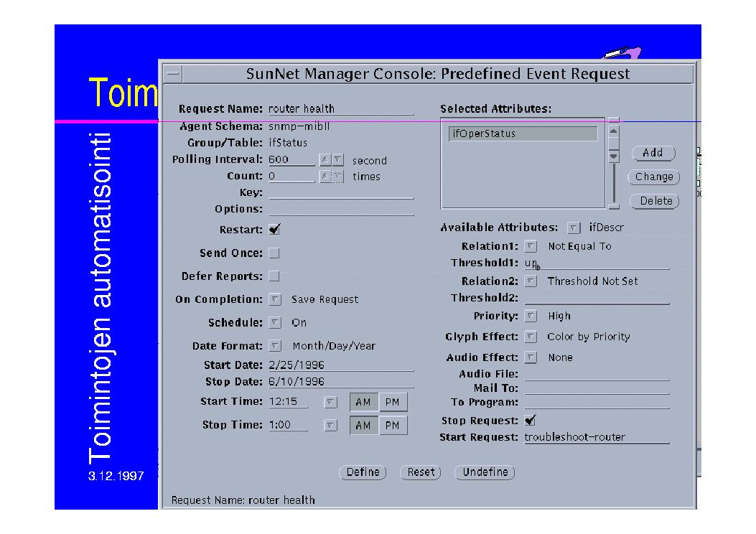The image size is (756, 534).
Task: Enable the Send Once checkbox
Action: coord(274,253)
